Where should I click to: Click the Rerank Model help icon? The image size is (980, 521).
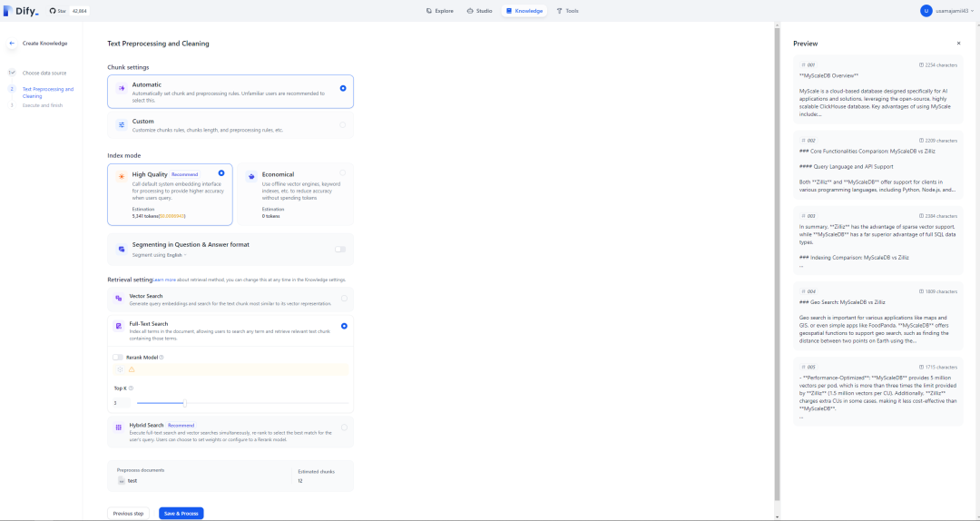point(162,358)
